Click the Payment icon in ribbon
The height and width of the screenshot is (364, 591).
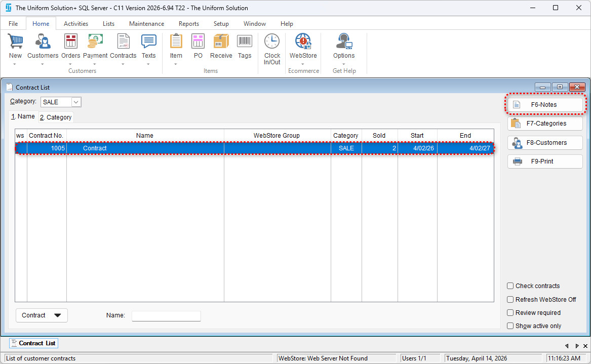(95, 42)
